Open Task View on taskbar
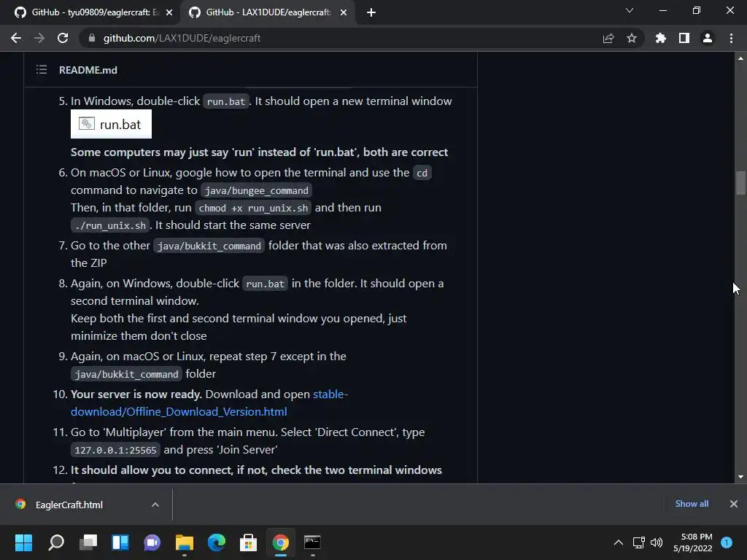Viewport: 747px width, 560px height. 88,542
